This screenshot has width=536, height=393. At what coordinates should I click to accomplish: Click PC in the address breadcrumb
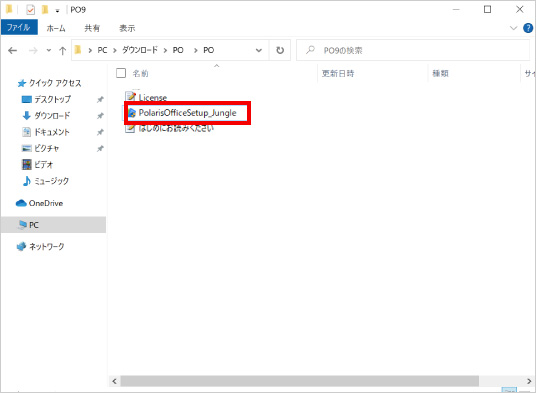point(102,50)
